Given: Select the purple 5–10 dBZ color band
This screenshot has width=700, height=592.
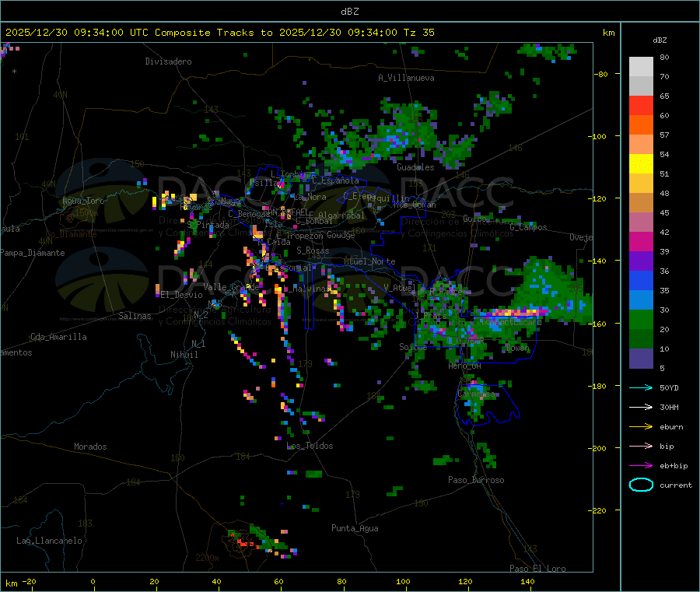Looking at the screenshot, I should click(641, 359).
